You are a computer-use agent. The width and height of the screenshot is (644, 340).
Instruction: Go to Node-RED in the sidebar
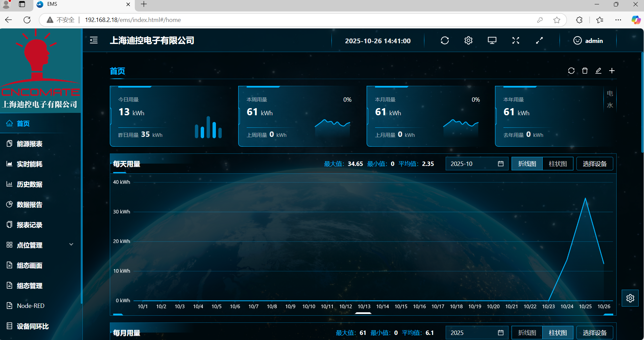(30, 306)
